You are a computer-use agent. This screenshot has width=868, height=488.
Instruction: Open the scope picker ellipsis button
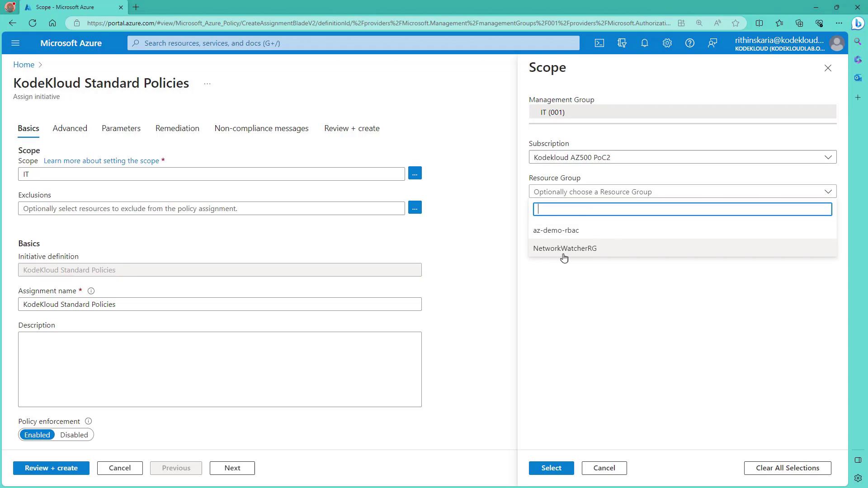415,174
